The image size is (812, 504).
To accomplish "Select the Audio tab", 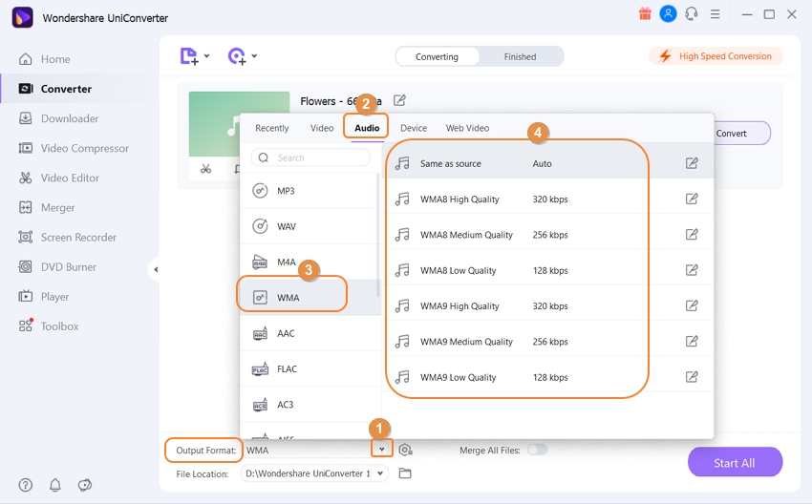I will (x=367, y=128).
